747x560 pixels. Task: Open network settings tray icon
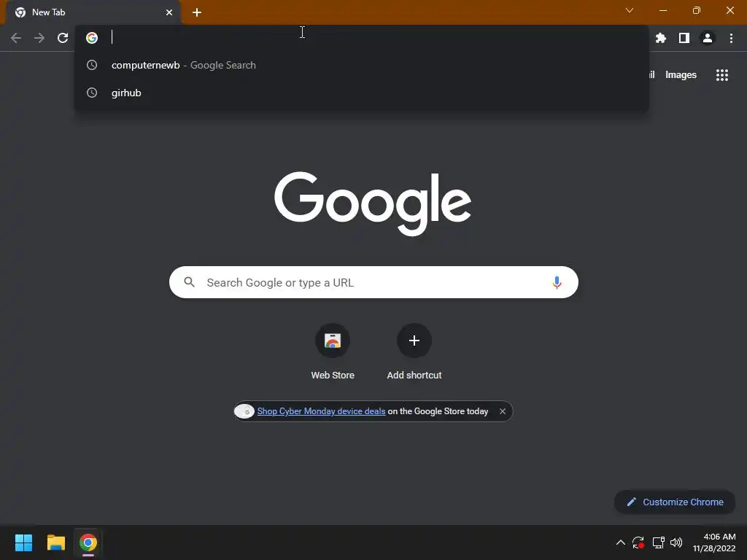659,542
